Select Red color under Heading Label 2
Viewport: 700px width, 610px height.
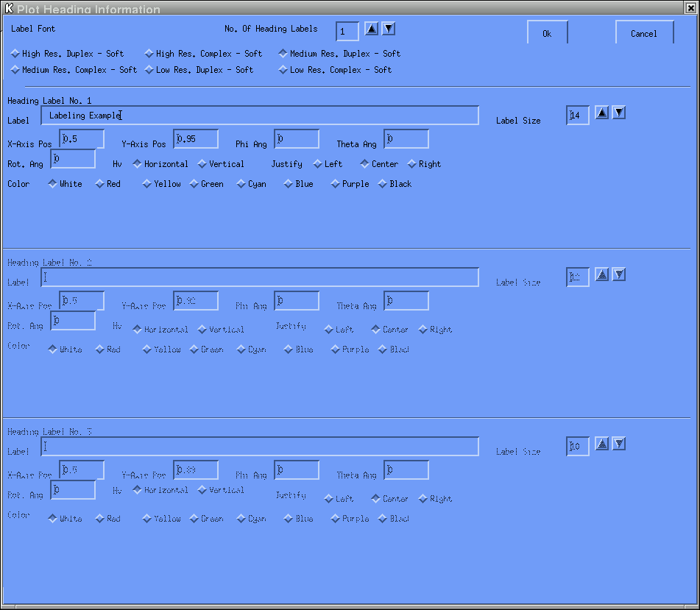pos(108,350)
